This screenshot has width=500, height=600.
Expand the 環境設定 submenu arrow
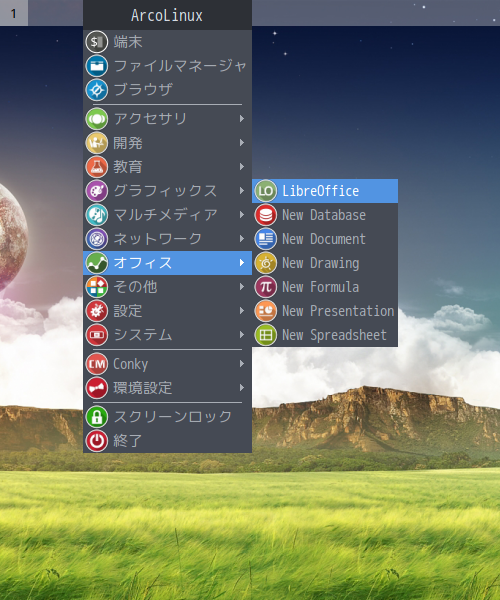click(242, 388)
